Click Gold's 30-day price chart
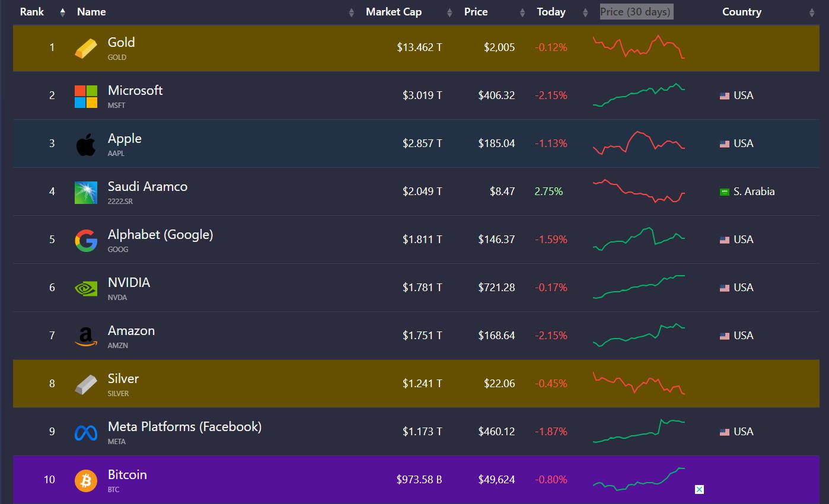The height and width of the screenshot is (504, 829). coord(639,46)
